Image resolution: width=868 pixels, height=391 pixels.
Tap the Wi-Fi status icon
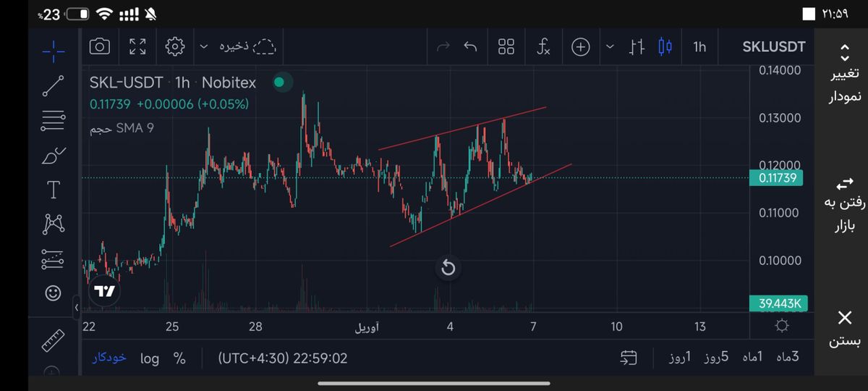click(x=106, y=14)
